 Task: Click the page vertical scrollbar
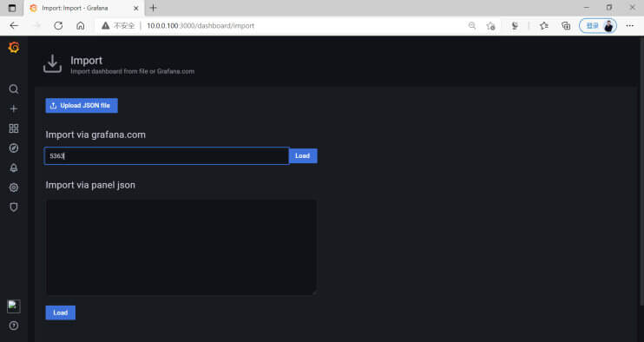[641, 170]
